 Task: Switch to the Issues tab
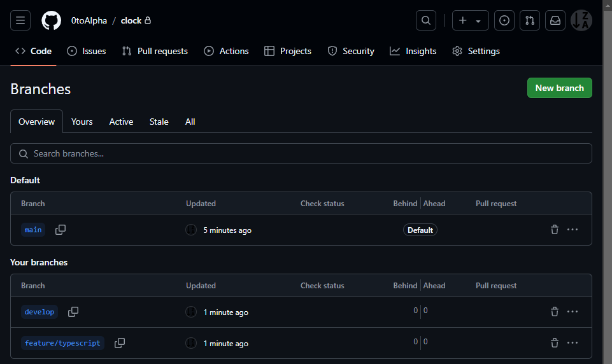87,51
